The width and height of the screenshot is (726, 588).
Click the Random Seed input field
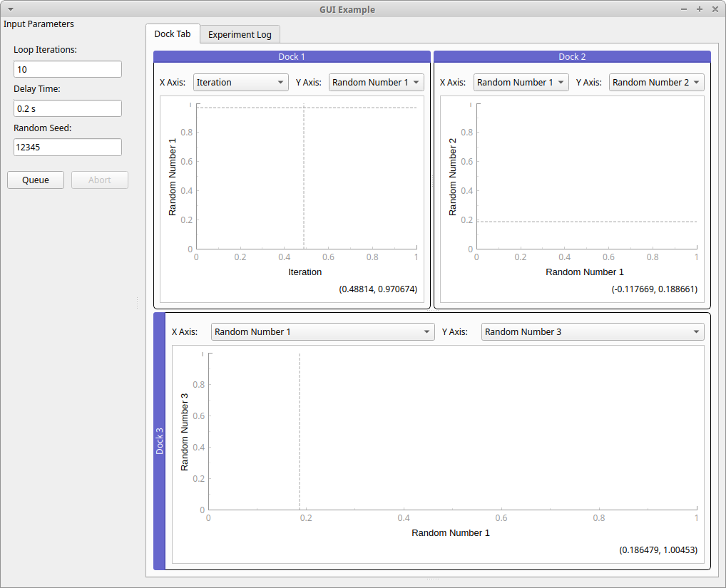[68, 148]
